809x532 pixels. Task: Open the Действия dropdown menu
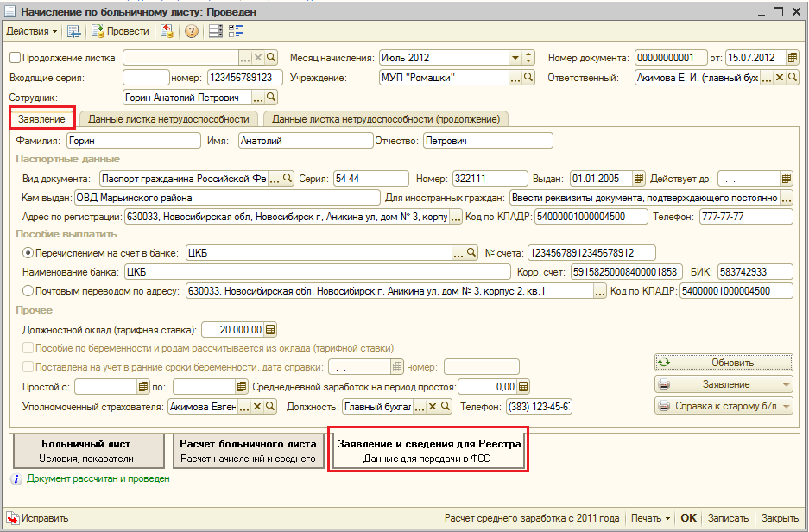31,31
